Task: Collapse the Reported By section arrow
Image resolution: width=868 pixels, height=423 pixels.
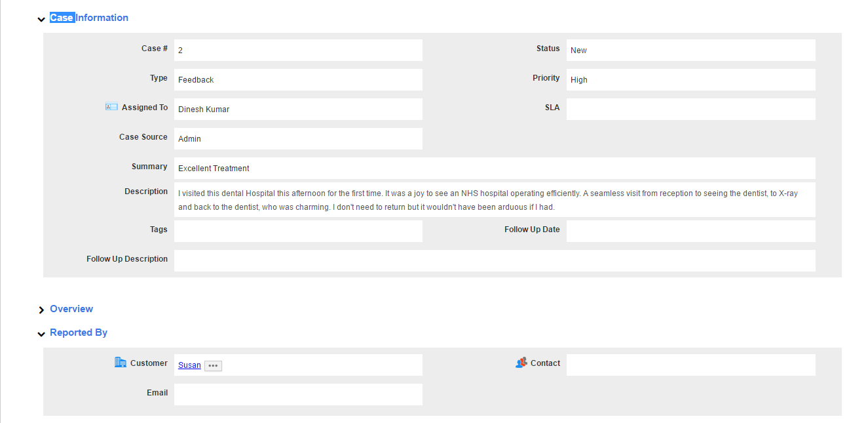Action: (x=41, y=334)
